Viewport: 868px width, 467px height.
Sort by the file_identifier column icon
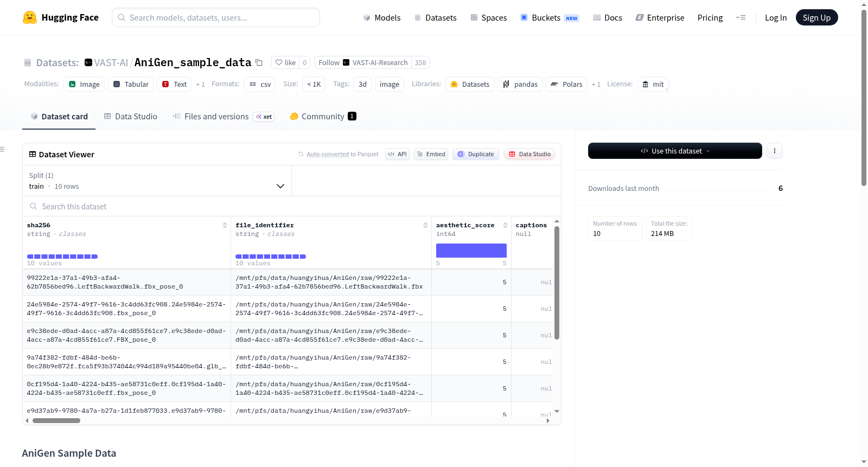pos(425,225)
